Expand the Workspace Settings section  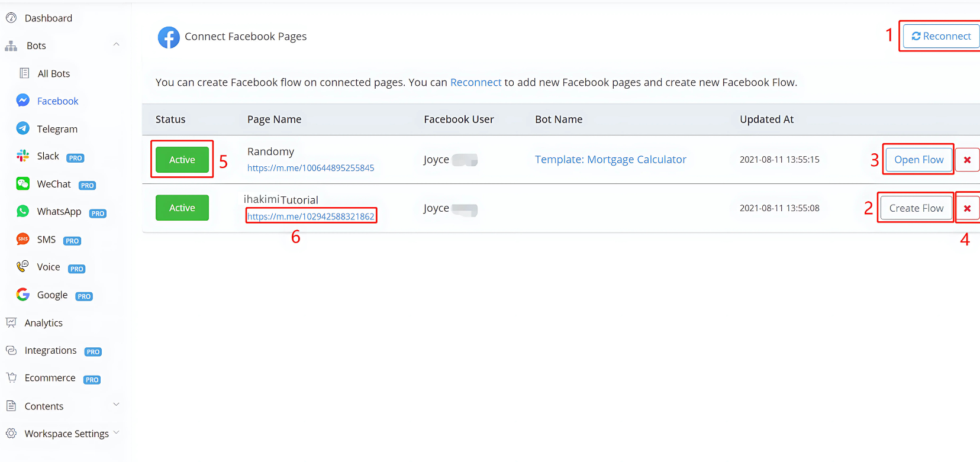tap(116, 433)
